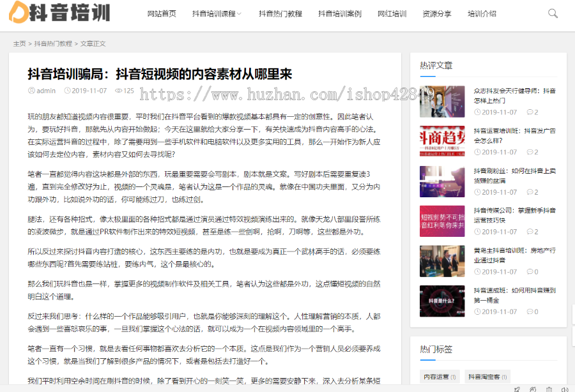Click the 文章正文 breadcrumb text

pos(93,43)
